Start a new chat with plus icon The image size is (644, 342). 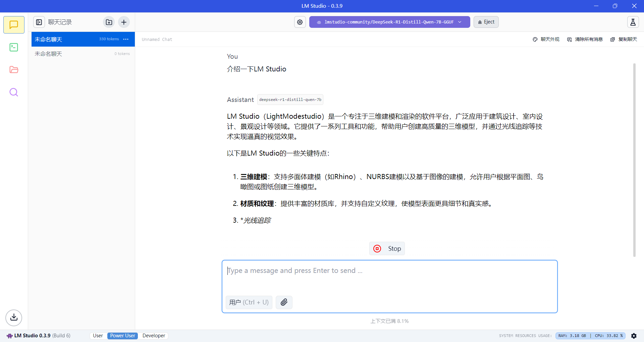pos(124,22)
